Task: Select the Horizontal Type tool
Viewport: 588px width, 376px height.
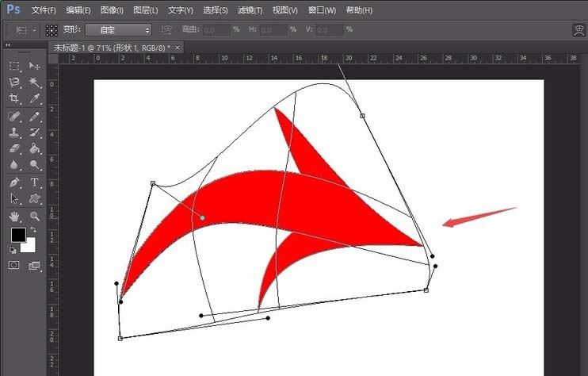Action: pos(35,182)
